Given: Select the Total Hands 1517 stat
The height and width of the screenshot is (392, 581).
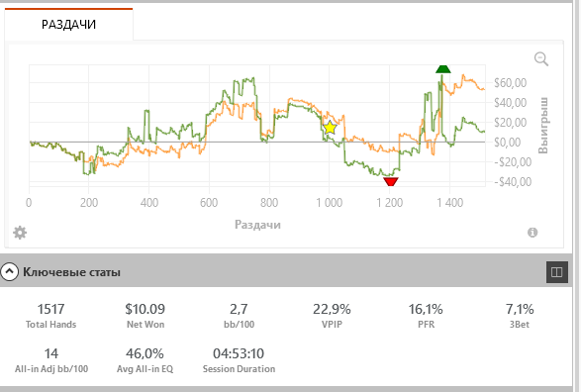Looking at the screenshot, I should pyautogui.click(x=51, y=316).
